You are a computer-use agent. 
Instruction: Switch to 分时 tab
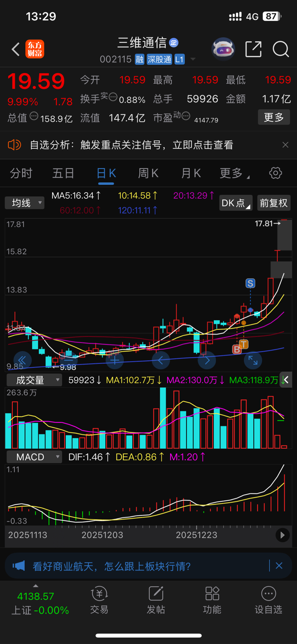21,173
